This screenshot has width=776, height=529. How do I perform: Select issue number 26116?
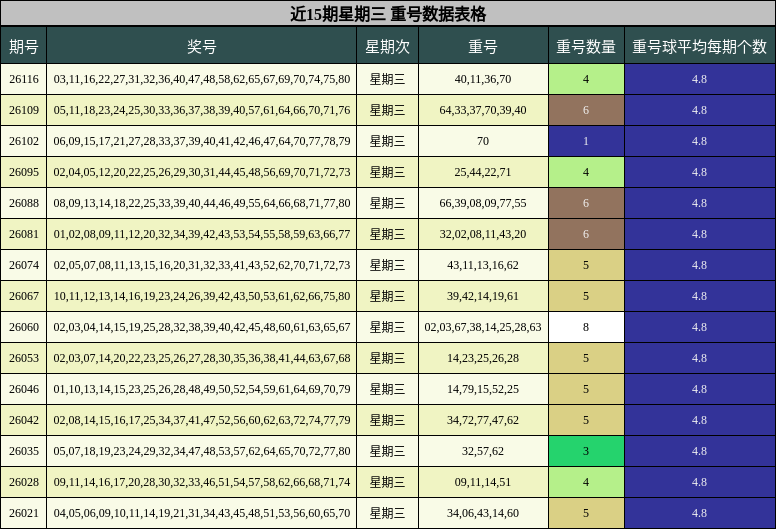pos(24,79)
